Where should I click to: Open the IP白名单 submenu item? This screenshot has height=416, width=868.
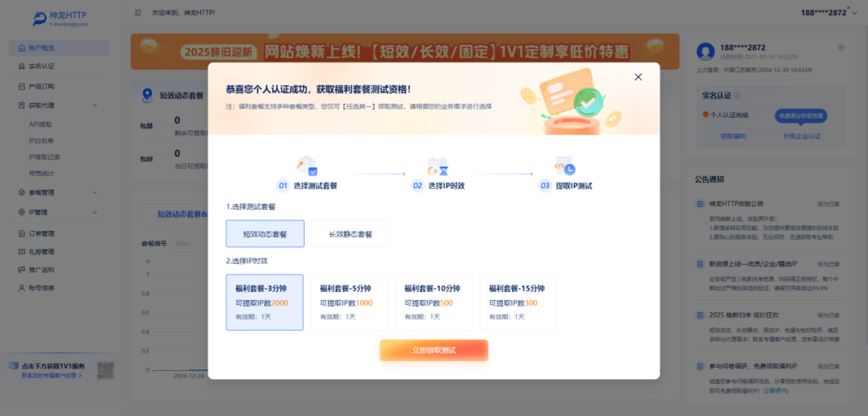click(x=41, y=141)
